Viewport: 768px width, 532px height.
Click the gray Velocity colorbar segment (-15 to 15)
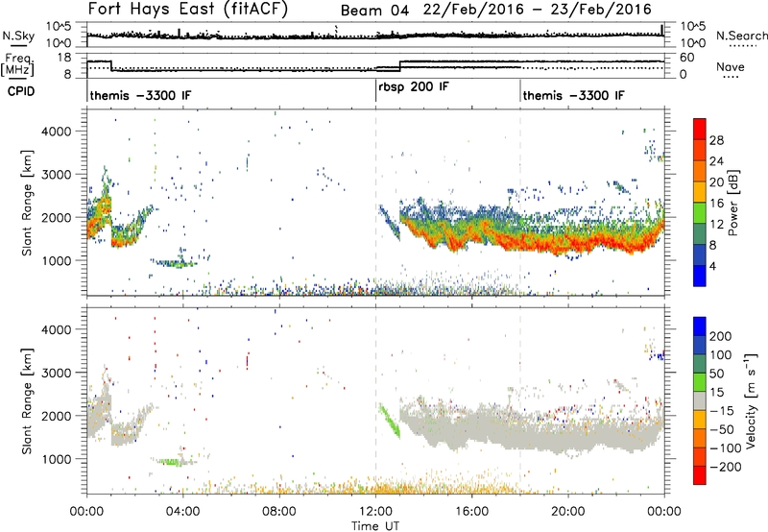[700, 400]
